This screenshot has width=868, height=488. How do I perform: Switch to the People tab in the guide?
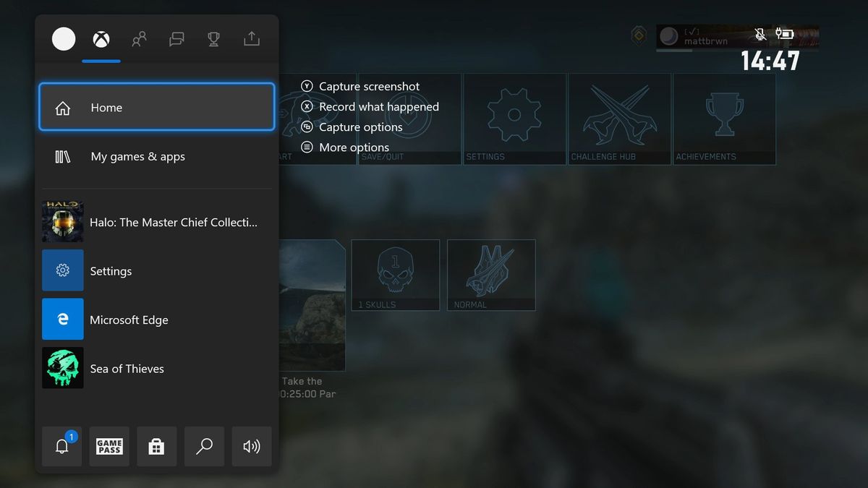(x=139, y=39)
